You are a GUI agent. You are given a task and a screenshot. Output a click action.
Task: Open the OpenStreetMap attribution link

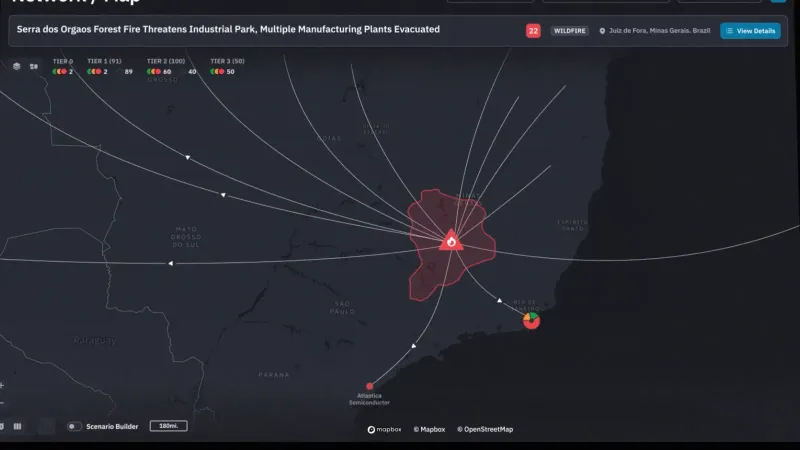(x=485, y=430)
